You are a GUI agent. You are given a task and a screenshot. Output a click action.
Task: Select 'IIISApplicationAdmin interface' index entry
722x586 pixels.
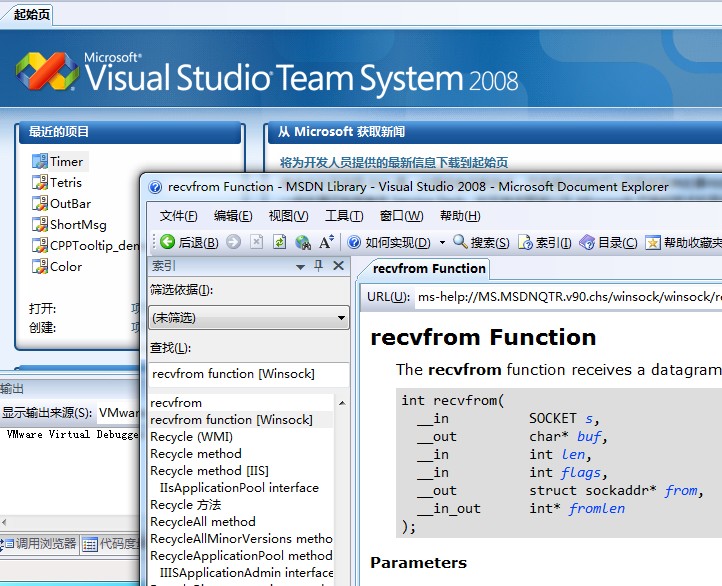pyautogui.click(x=246, y=573)
